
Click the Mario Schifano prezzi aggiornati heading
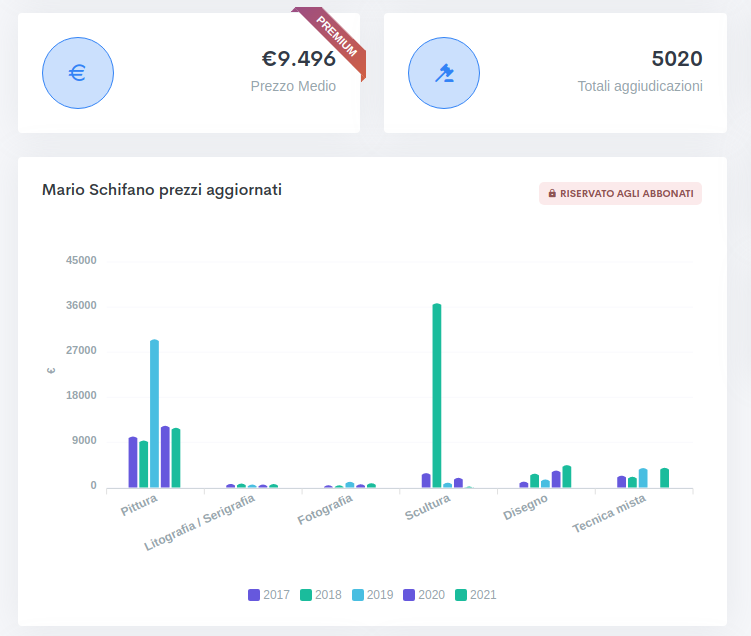162,190
